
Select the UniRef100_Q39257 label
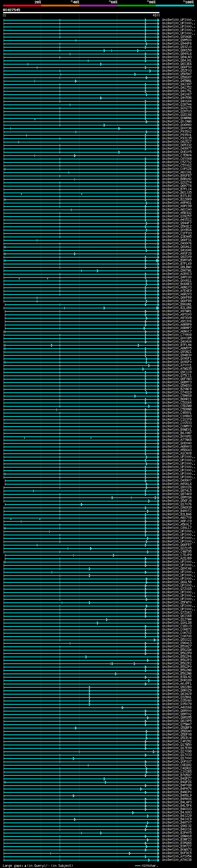pyautogui.click(x=177, y=216)
